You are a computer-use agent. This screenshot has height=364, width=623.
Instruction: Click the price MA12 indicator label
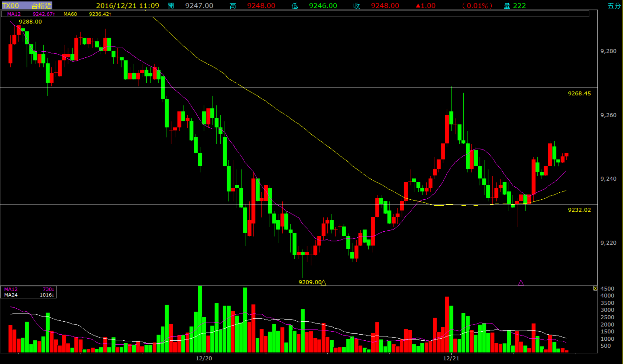pos(14,14)
